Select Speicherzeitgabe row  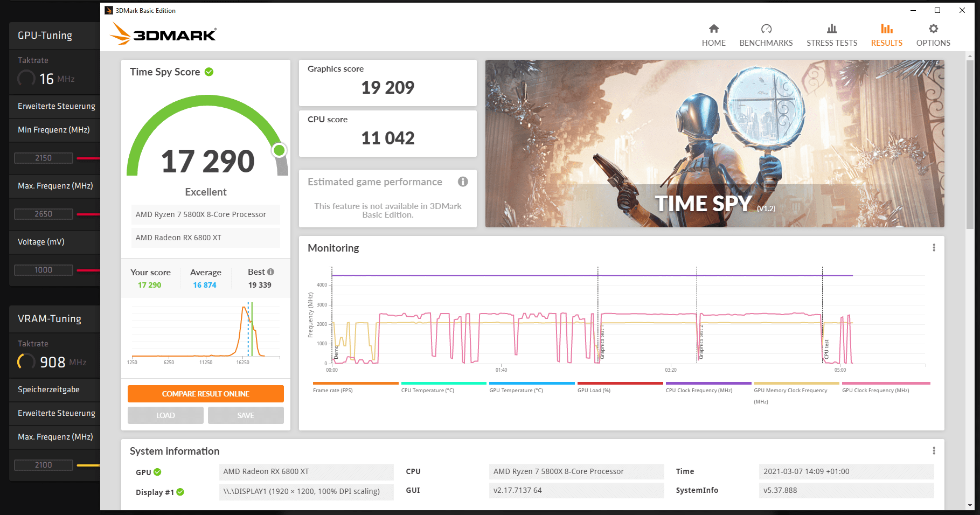point(55,389)
